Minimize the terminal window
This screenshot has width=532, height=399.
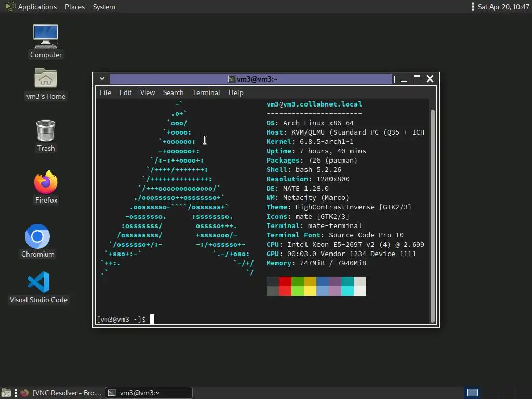404,79
